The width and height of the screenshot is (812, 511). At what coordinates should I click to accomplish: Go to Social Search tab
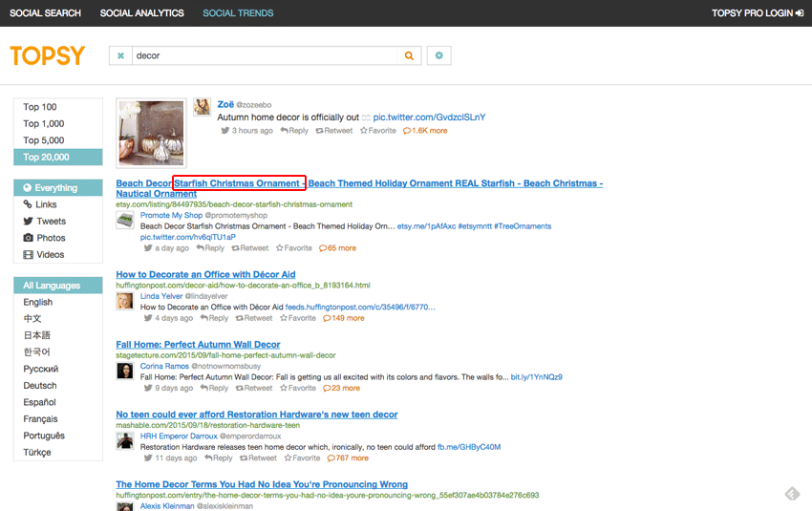point(45,13)
